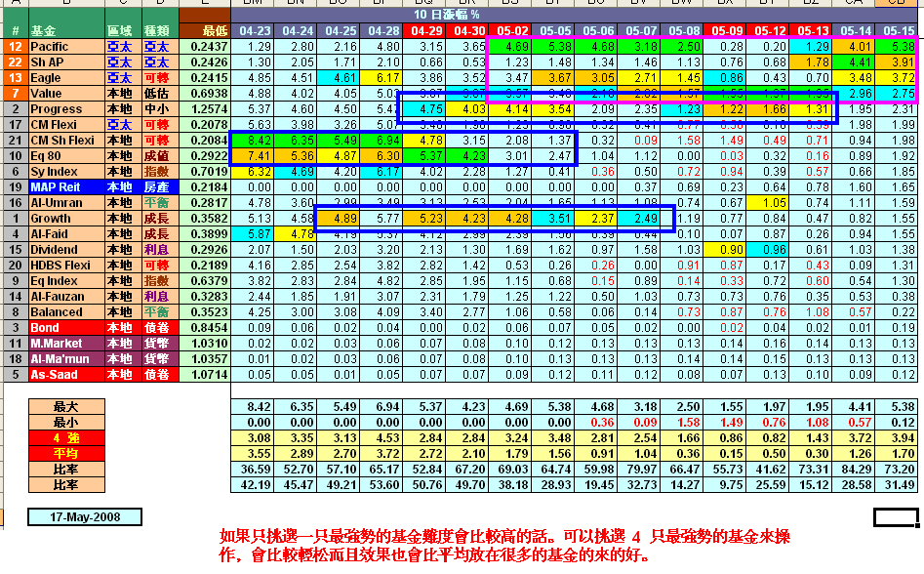
Task: Select the Al-Faid fund name cell
Action: [66, 234]
